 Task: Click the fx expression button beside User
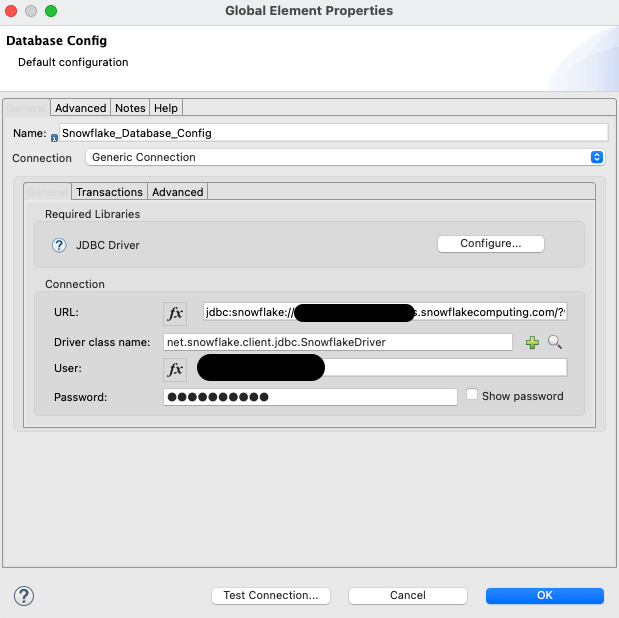(175, 370)
